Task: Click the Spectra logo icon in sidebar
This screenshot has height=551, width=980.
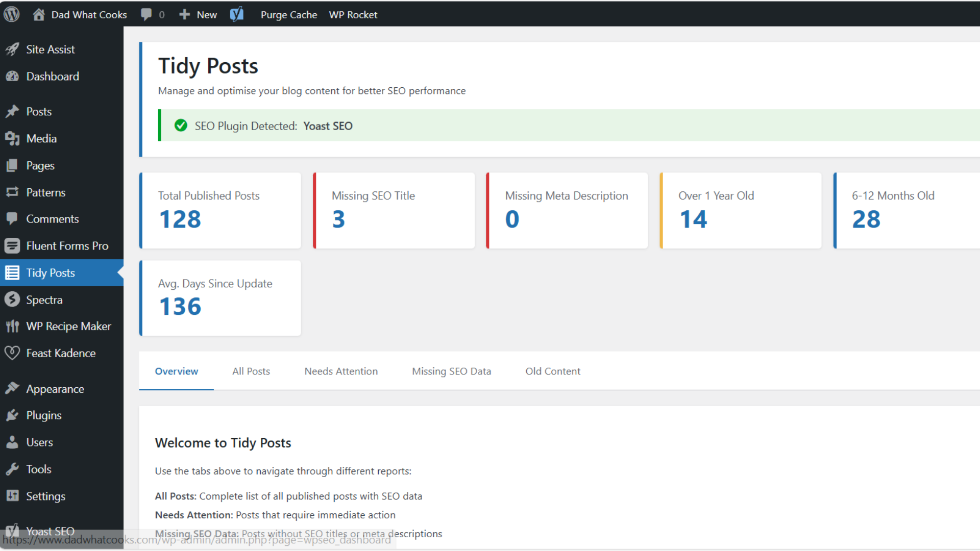Action: (12, 299)
